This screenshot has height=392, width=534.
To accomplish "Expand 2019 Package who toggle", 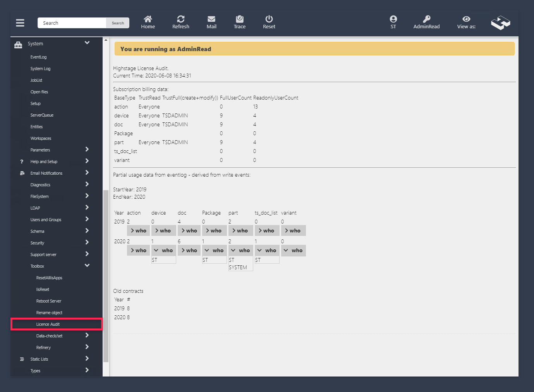I will 214,230.
